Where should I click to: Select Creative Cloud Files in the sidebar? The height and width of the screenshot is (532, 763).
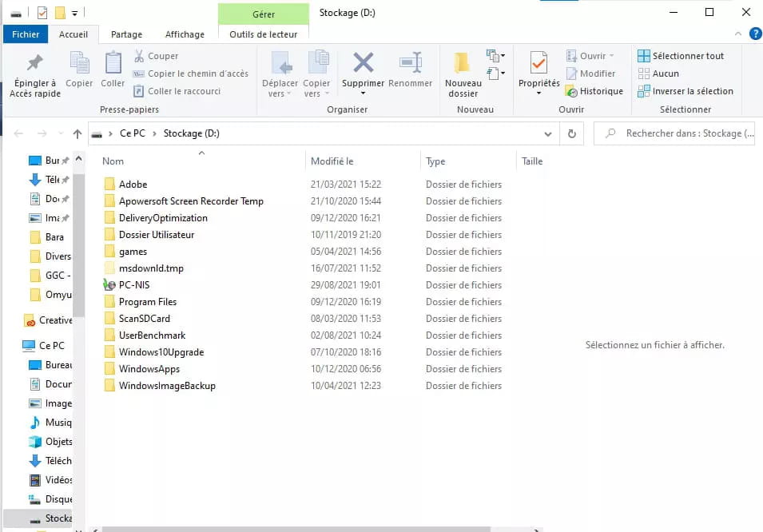(48, 320)
